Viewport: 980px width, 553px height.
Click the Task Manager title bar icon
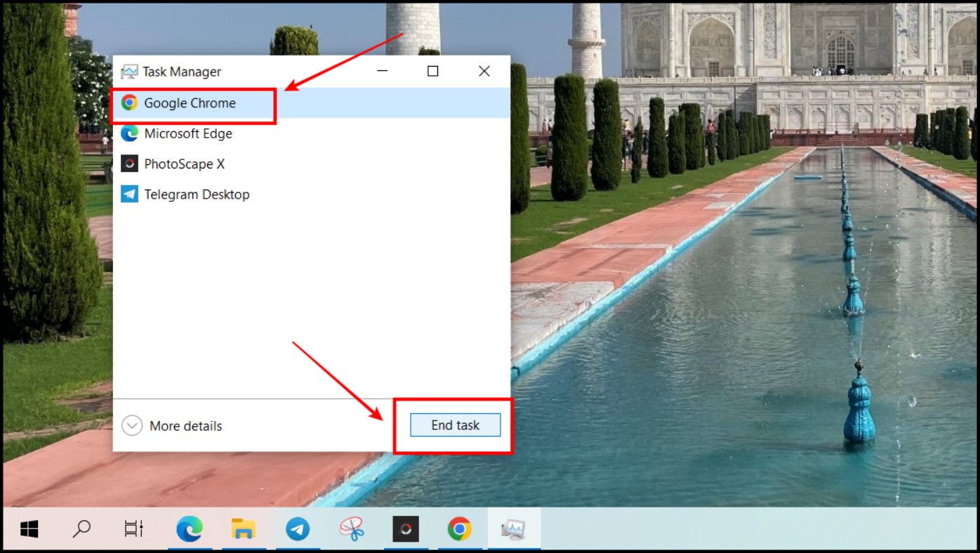(129, 72)
